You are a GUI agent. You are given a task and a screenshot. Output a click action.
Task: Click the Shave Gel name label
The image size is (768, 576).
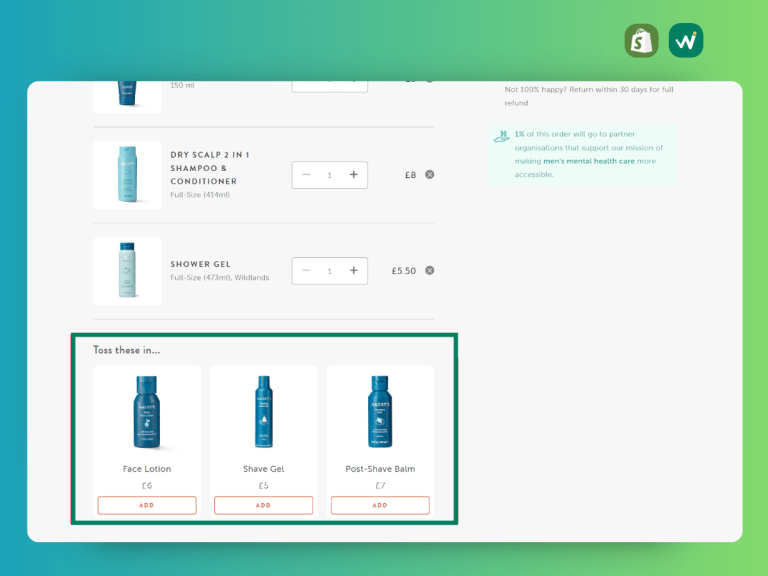pyautogui.click(x=264, y=469)
